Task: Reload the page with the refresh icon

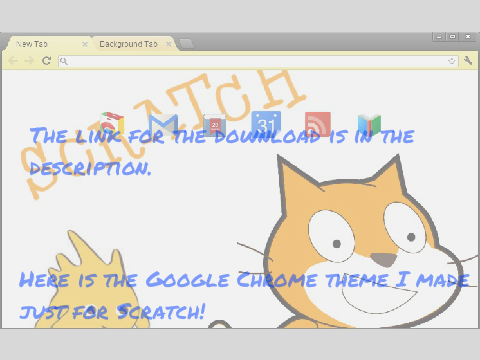Action: point(46,61)
